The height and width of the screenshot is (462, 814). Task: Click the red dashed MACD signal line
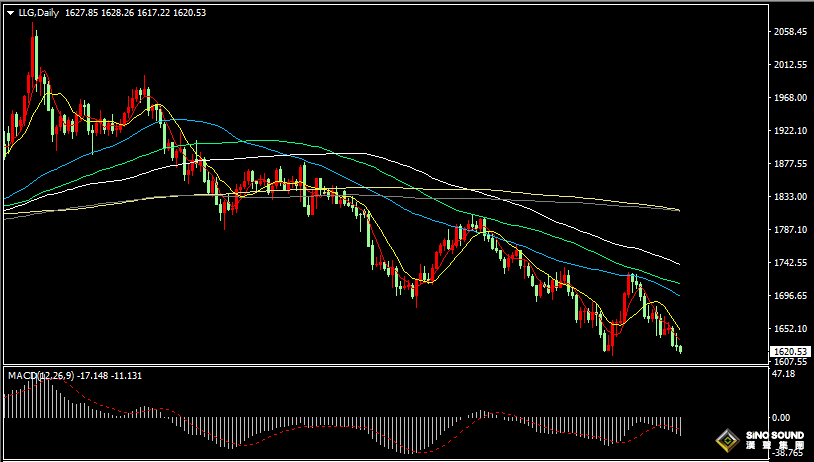pos(420,450)
